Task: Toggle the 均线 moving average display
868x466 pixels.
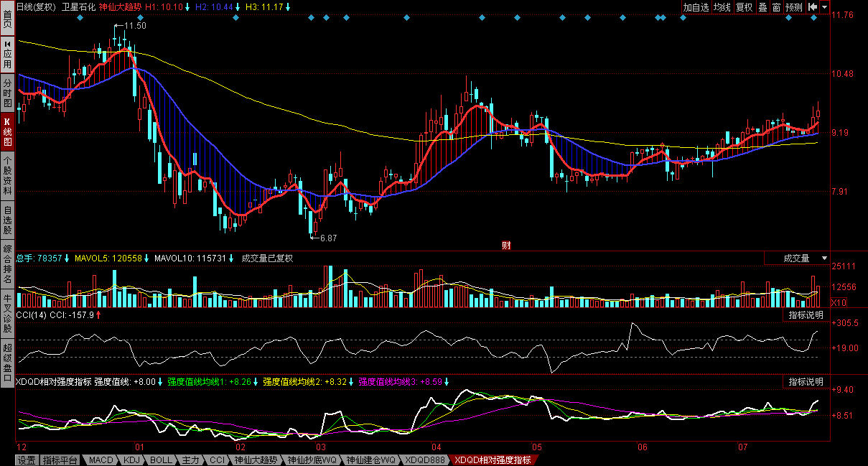Action: [x=722, y=7]
